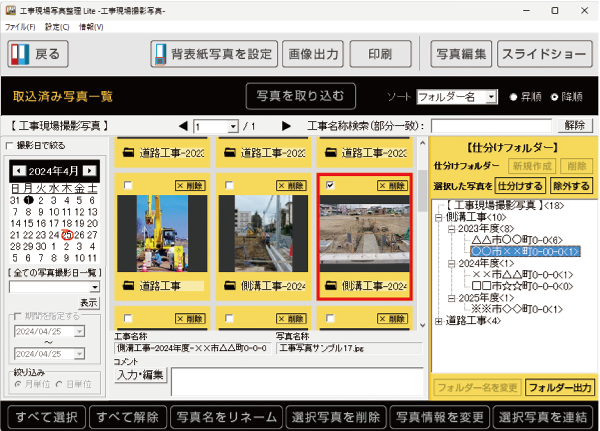The image size is (600, 431).
Task: Click すべて選択 button
Action: (x=47, y=417)
